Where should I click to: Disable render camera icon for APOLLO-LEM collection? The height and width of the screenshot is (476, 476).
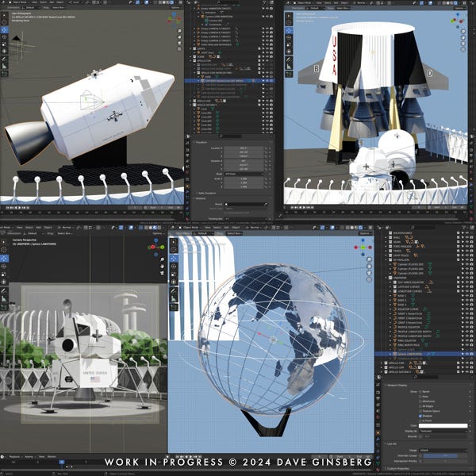(x=471, y=367)
